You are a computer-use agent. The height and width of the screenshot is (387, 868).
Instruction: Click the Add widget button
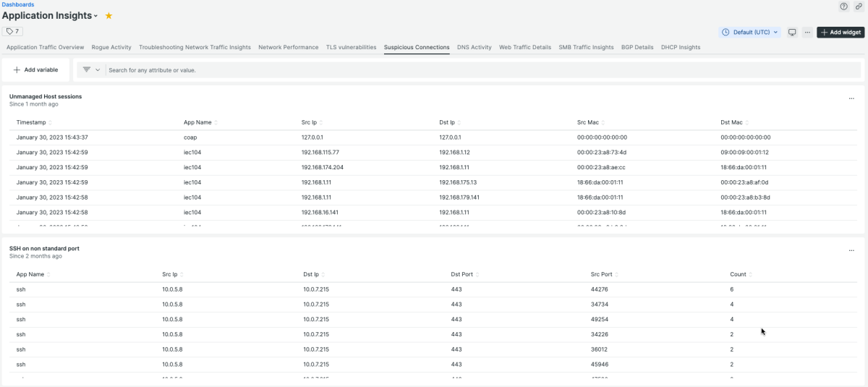pyautogui.click(x=841, y=33)
